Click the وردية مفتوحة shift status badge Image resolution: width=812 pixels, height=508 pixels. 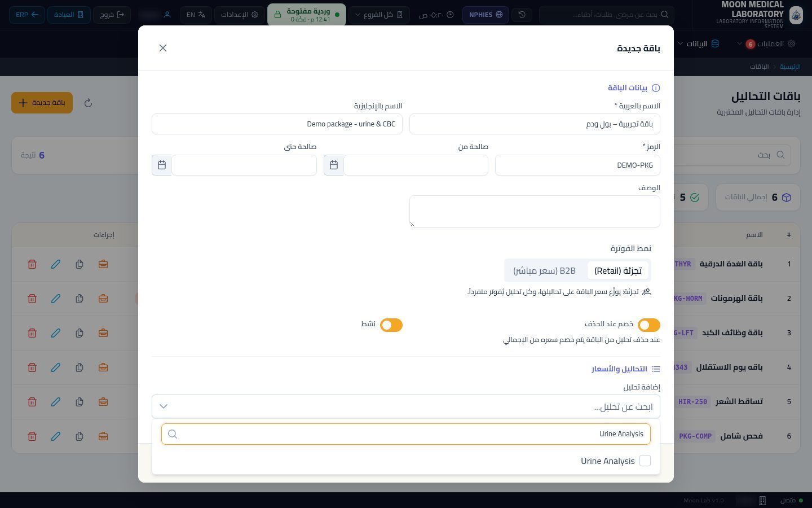coord(307,15)
